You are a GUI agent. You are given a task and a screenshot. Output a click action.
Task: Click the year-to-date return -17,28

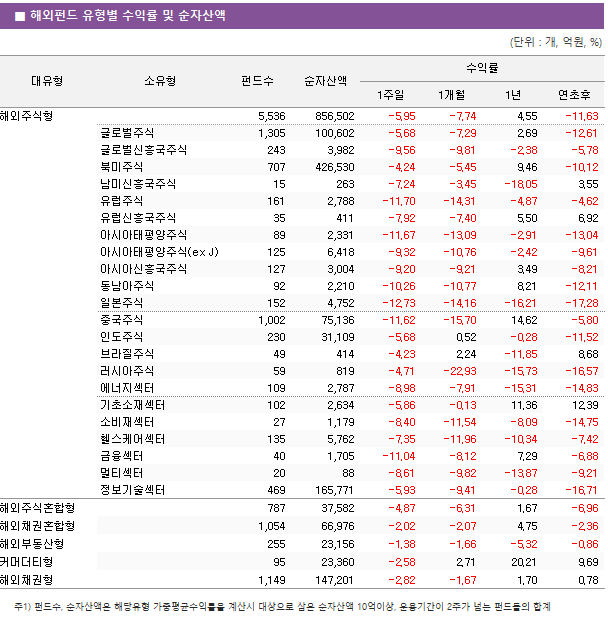coord(582,303)
